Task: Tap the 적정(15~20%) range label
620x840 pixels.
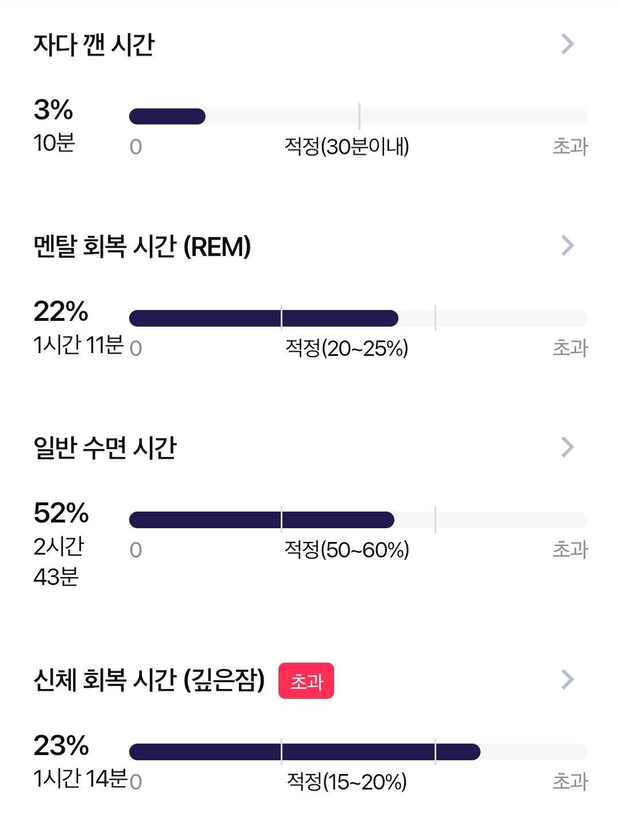Action: pos(347,781)
